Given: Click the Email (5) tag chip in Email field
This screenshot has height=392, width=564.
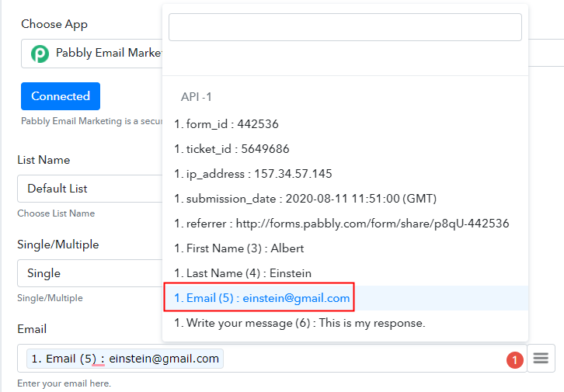Looking at the screenshot, I should [125, 359].
